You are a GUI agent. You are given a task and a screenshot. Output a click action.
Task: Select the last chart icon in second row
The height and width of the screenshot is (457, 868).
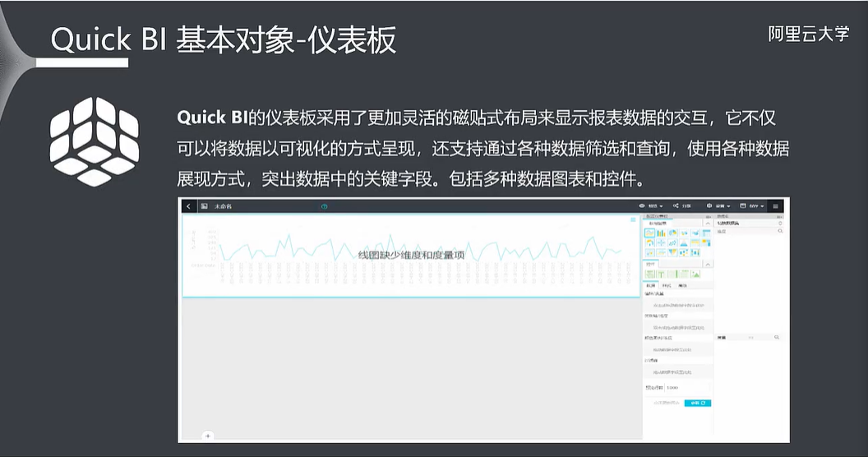coord(706,243)
